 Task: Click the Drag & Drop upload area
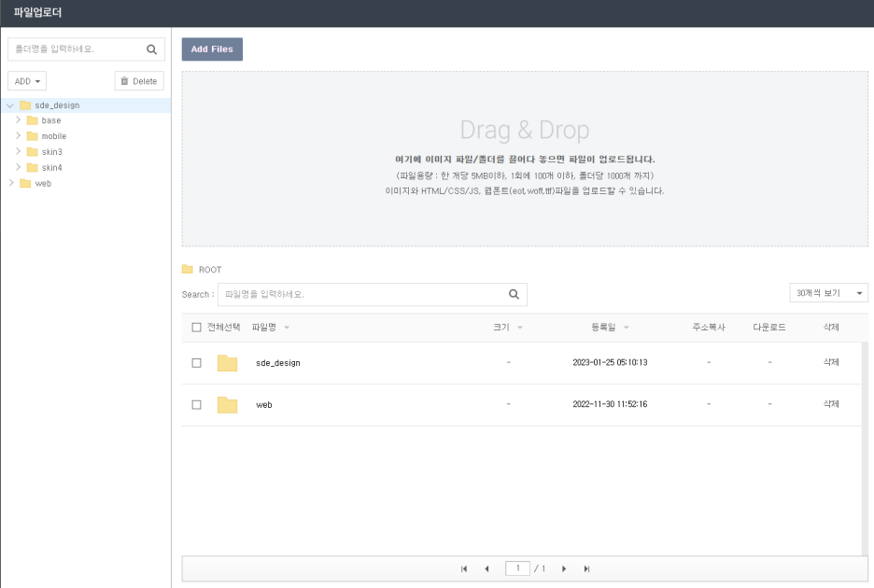(525, 159)
